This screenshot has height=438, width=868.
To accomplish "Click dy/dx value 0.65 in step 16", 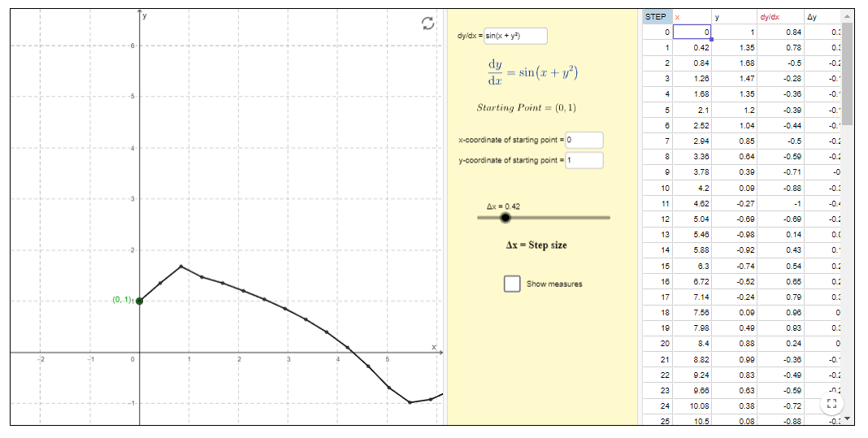I will tap(780, 281).
